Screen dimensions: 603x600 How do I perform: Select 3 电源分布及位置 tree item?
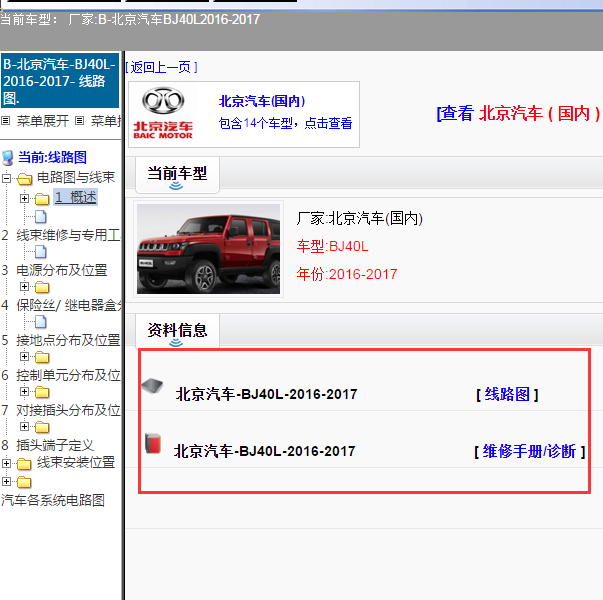[54, 270]
